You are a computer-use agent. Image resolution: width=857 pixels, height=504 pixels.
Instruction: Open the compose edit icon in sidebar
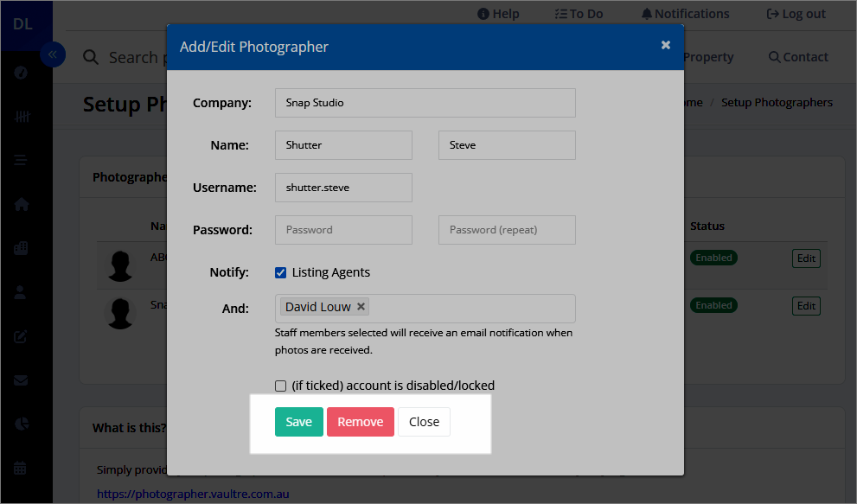tap(20, 336)
